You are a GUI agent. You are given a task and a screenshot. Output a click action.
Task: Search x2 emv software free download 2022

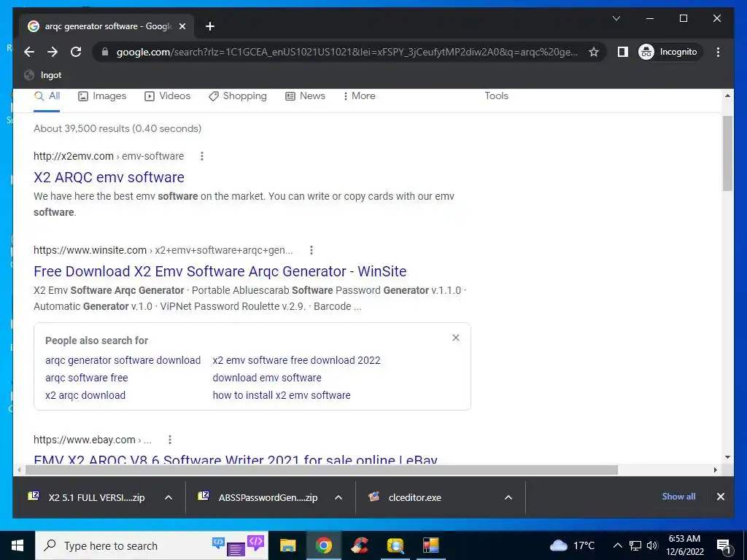tap(296, 360)
